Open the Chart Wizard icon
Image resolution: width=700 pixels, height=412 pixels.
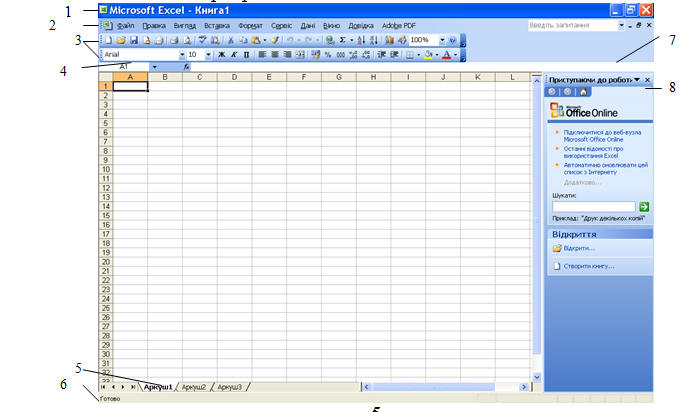click(x=389, y=40)
